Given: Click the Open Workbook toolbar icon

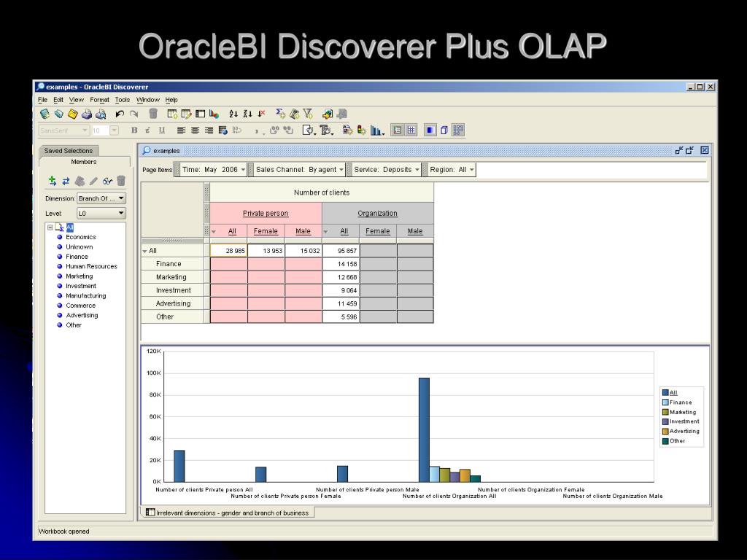Looking at the screenshot, I should point(58,114).
